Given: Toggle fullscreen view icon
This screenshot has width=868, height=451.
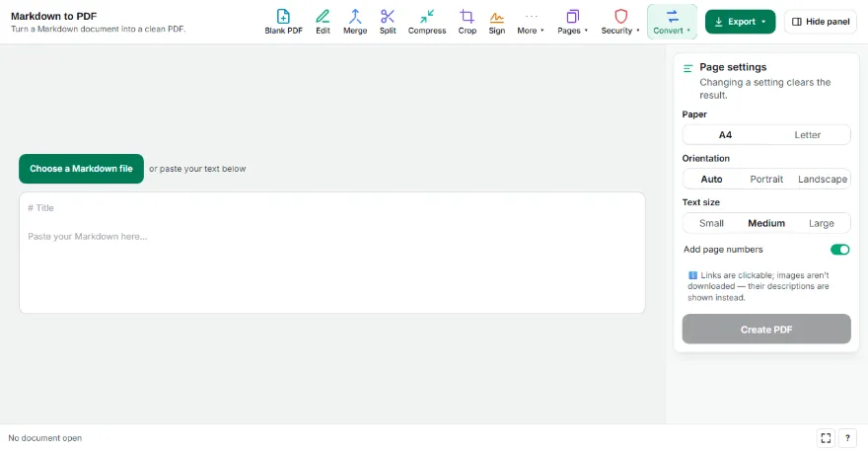Looking at the screenshot, I should click(826, 438).
